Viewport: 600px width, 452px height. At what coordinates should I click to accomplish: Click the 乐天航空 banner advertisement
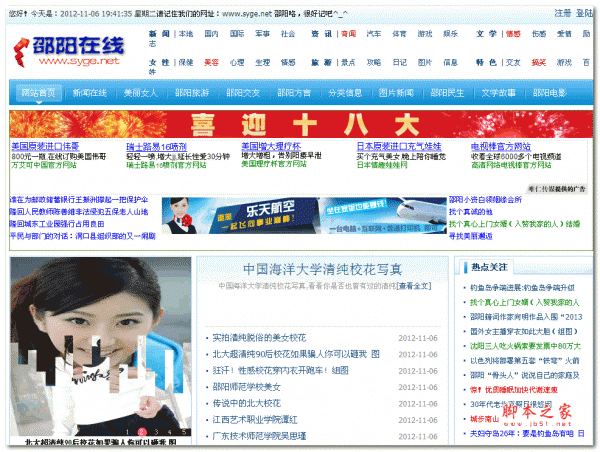click(x=304, y=215)
